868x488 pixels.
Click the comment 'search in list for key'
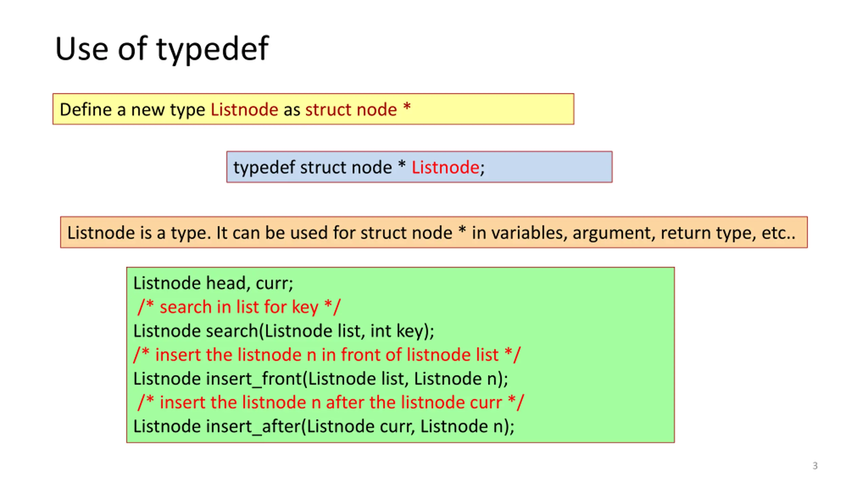pyautogui.click(x=239, y=307)
